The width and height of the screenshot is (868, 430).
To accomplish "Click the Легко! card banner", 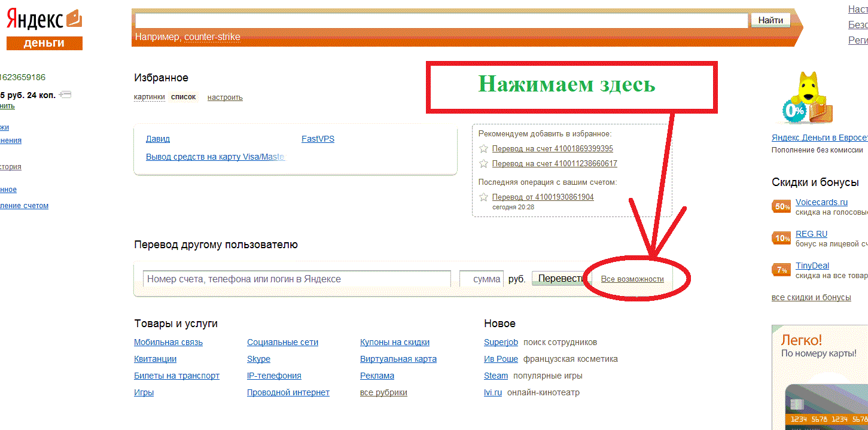I will pos(820,377).
